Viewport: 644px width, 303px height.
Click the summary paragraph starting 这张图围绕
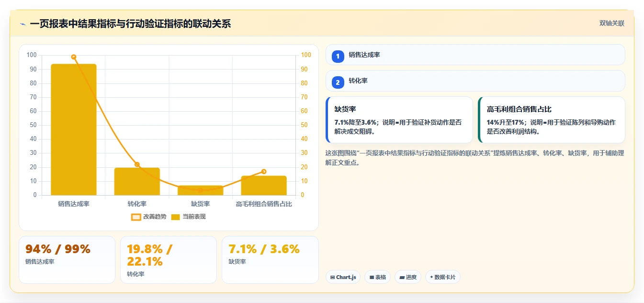475,158
